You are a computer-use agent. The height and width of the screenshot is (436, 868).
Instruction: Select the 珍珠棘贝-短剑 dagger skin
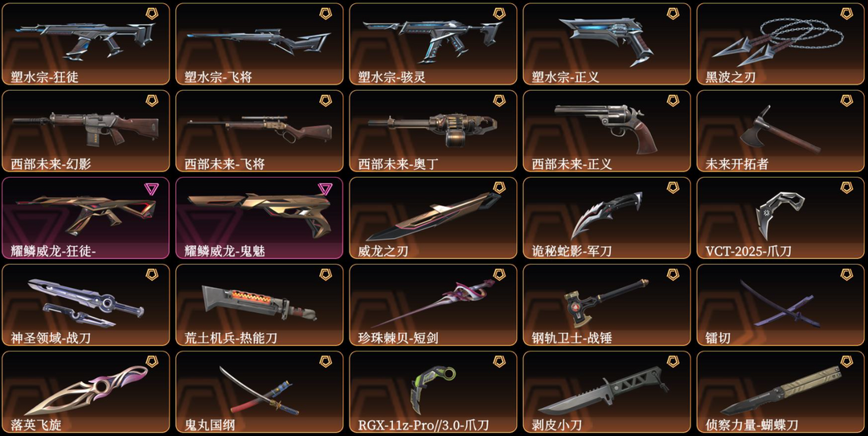[x=433, y=305]
